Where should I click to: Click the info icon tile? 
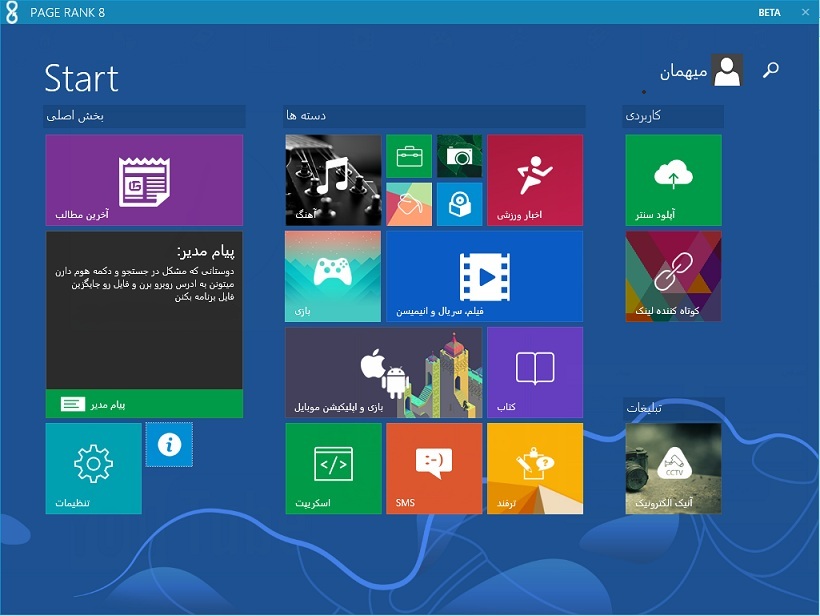pyautogui.click(x=169, y=445)
